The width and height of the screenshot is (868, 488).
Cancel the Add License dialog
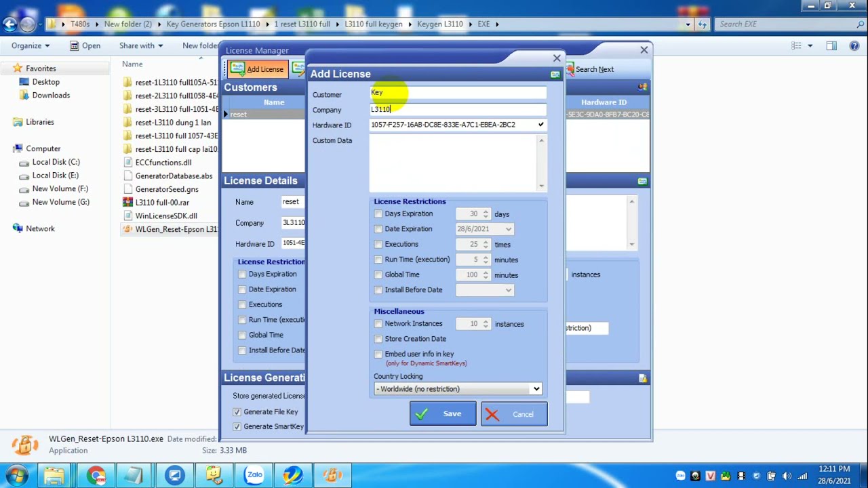tap(514, 414)
